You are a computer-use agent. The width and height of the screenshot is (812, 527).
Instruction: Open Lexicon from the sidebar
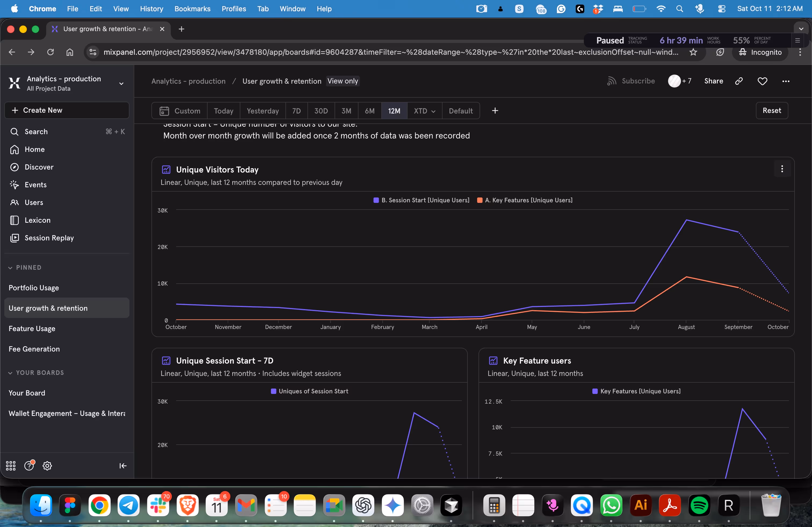pos(37,220)
